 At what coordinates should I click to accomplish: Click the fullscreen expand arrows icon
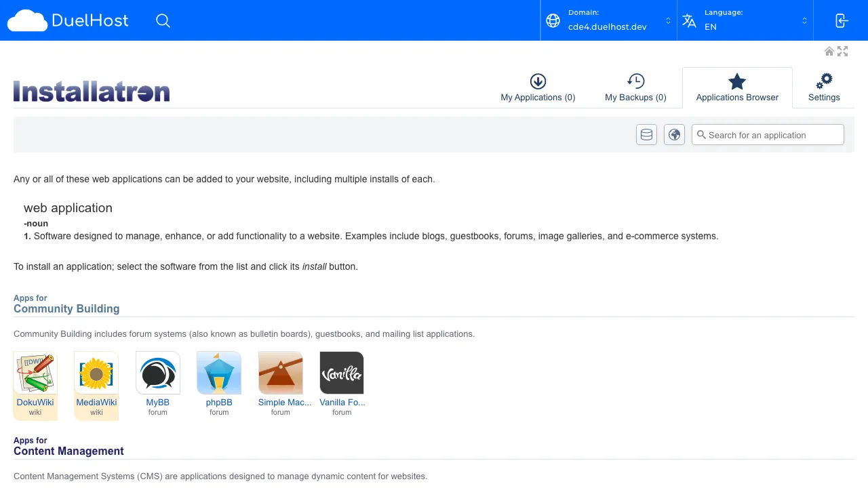point(843,51)
